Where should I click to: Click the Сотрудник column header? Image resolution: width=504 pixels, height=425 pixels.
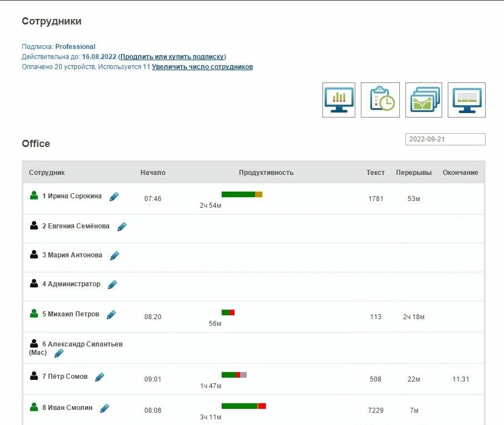47,173
